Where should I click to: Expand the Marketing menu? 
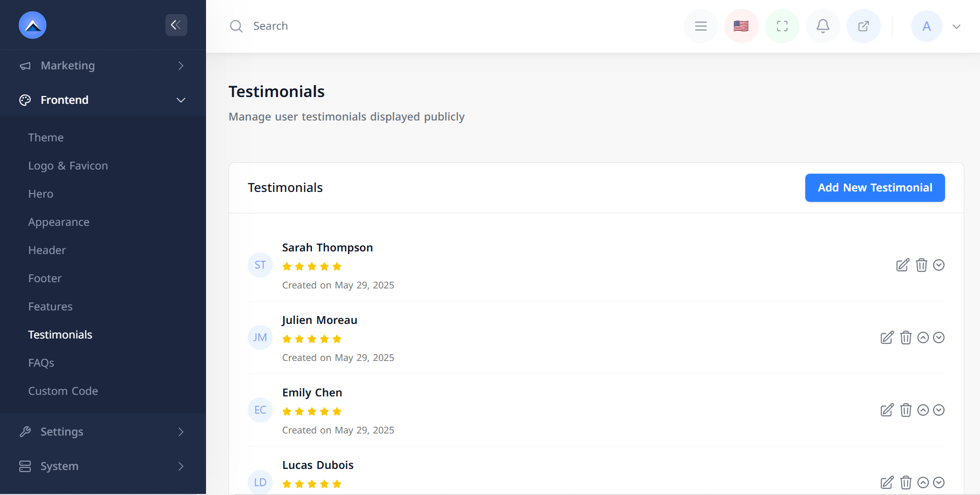103,66
